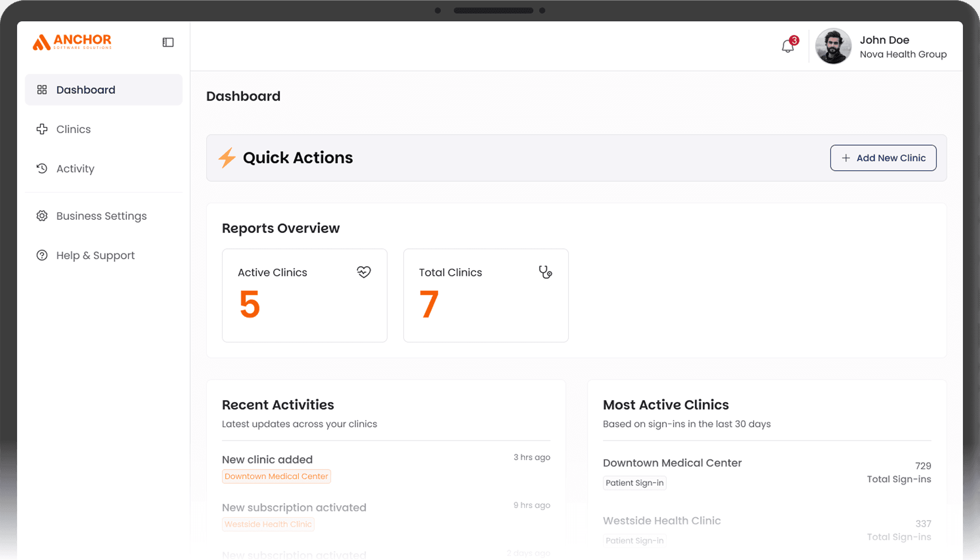This screenshot has width=980, height=560.
Task: Click the '9 hrs ago' timestamp
Action: click(x=531, y=505)
